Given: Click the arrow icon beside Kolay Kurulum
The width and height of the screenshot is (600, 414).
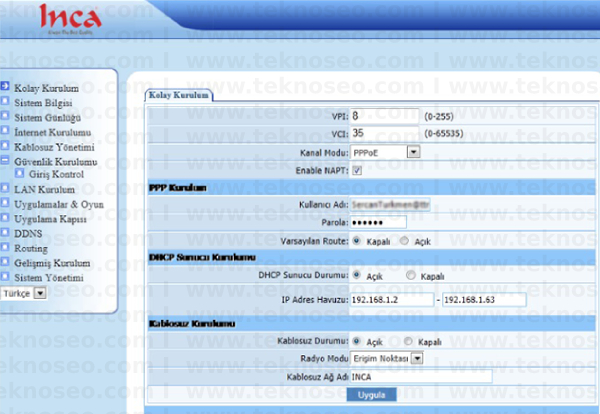Looking at the screenshot, I should [x=5, y=86].
